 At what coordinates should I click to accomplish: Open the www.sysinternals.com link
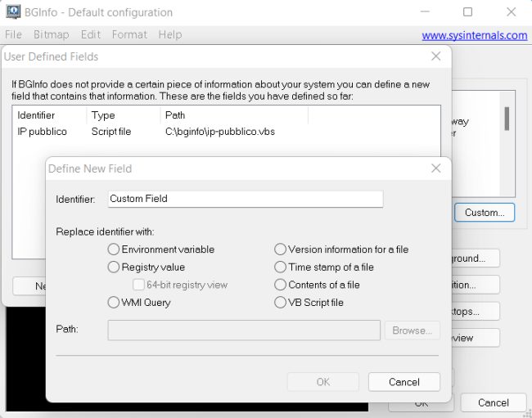coord(474,35)
